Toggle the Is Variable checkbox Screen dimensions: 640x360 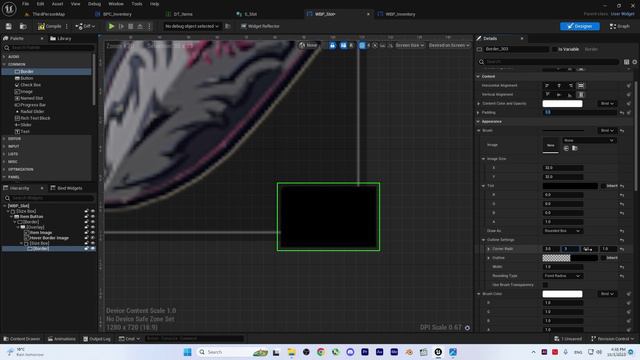pos(554,49)
